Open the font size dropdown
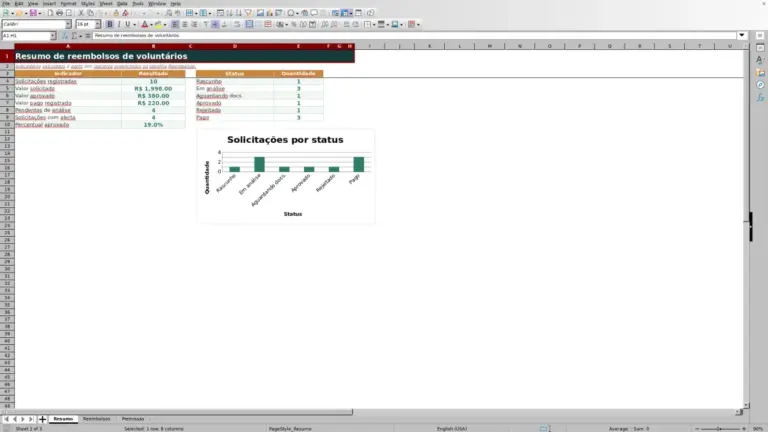768x432 pixels. [x=97, y=24]
